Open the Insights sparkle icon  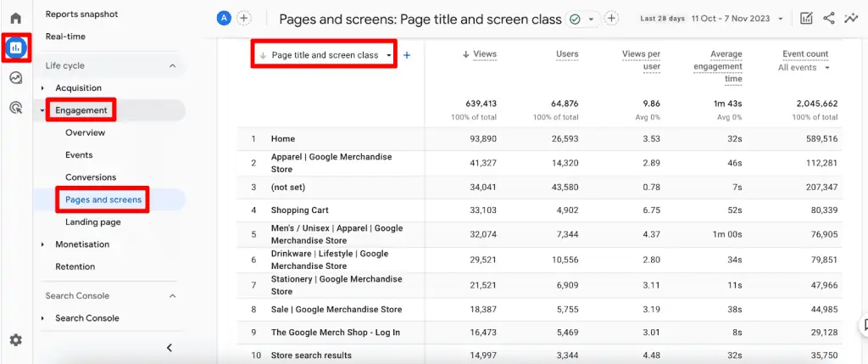pos(851,19)
